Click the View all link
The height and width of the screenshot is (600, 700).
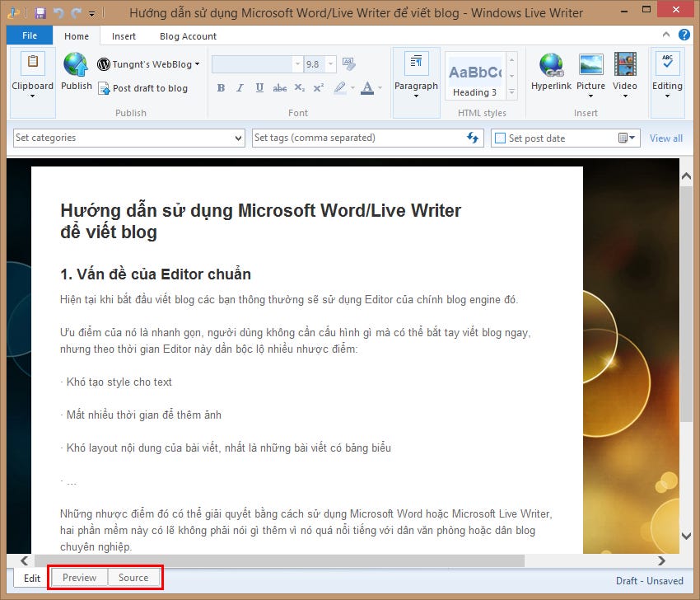point(666,138)
